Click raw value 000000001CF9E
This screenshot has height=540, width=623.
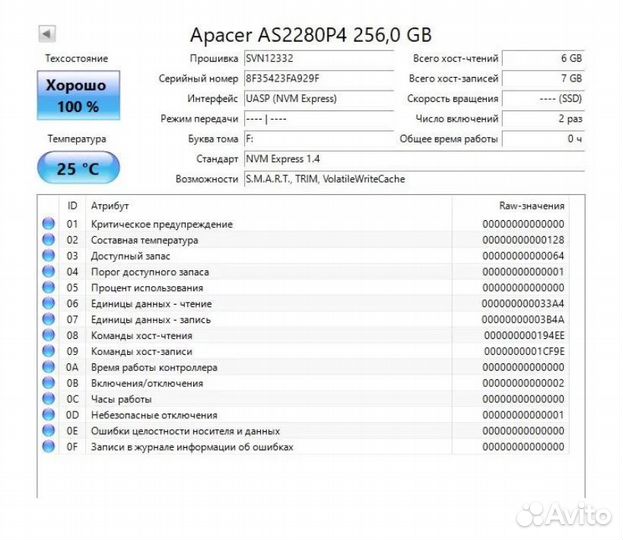524,351
